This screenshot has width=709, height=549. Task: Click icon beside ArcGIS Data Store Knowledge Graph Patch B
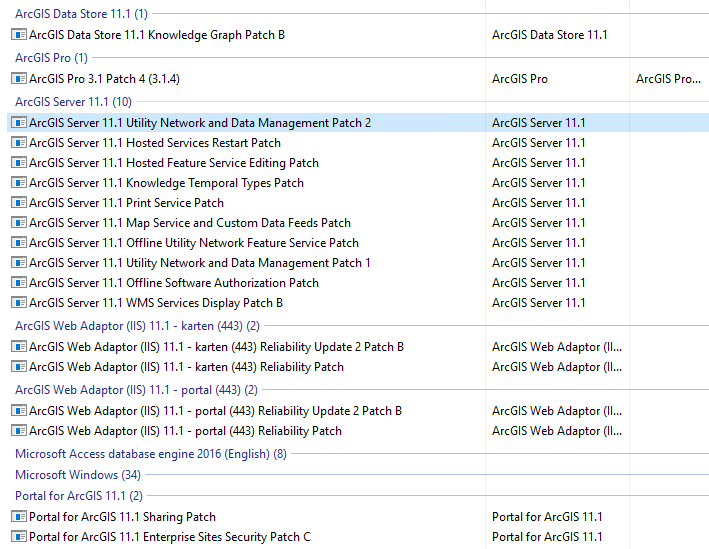coord(19,34)
